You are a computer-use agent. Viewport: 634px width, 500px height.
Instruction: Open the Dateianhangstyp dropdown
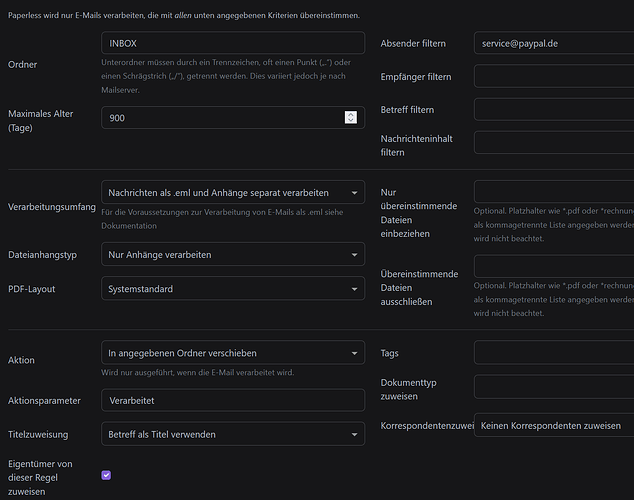(x=232, y=255)
